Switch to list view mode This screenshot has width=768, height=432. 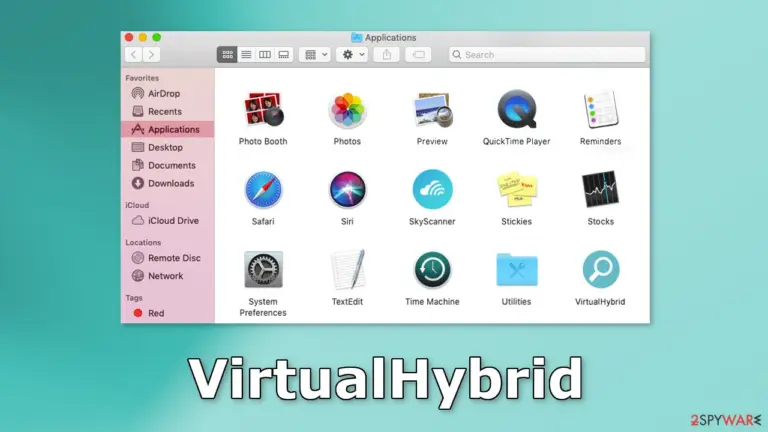tap(246, 54)
